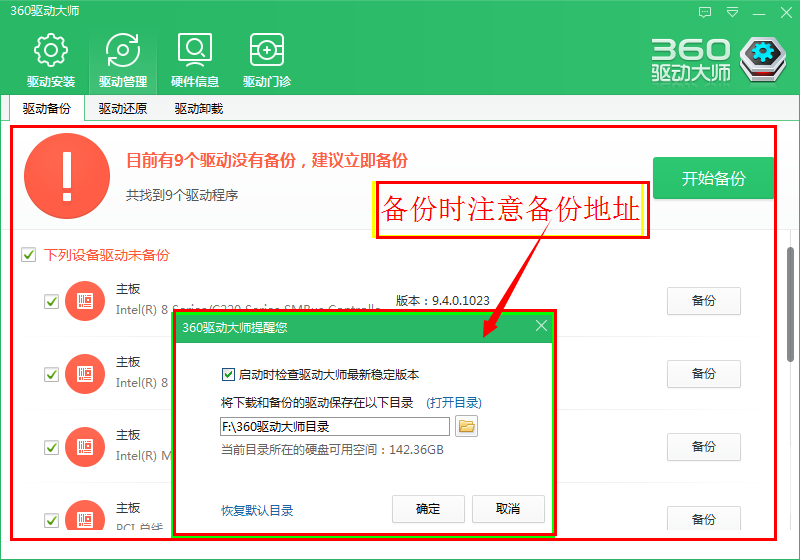The width and height of the screenshot is (800, 560).
Task: Click motherboard icon of SMBus Controller driver
Action: tap(85, 301)
